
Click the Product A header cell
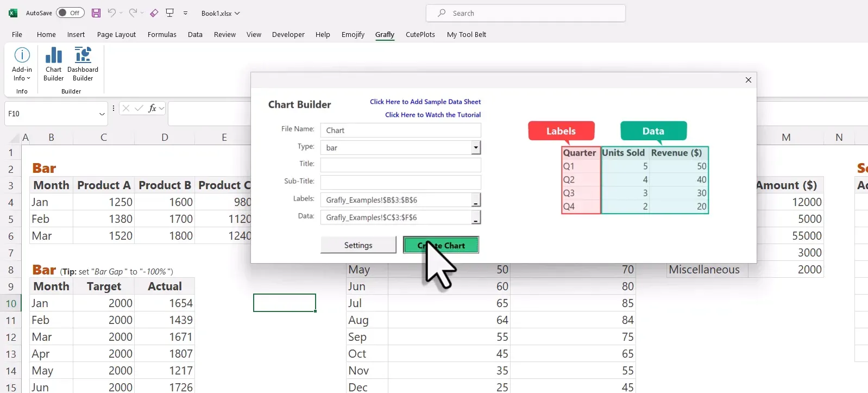coord(104,185)
